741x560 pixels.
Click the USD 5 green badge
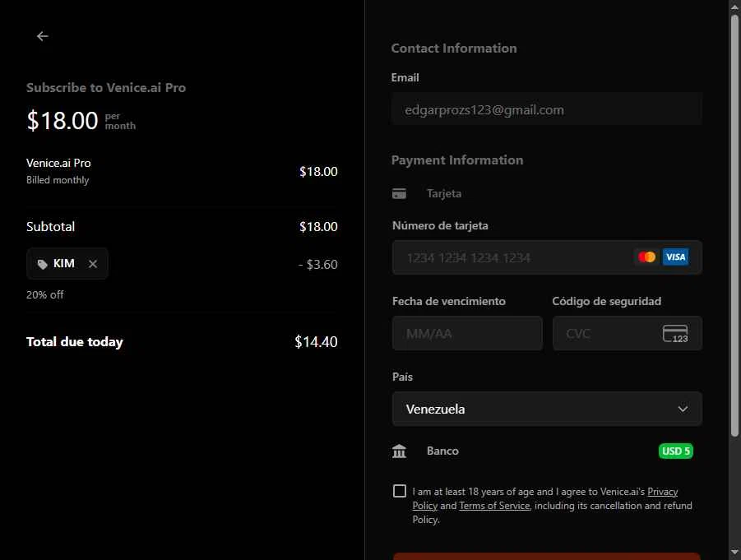point(675,451)
